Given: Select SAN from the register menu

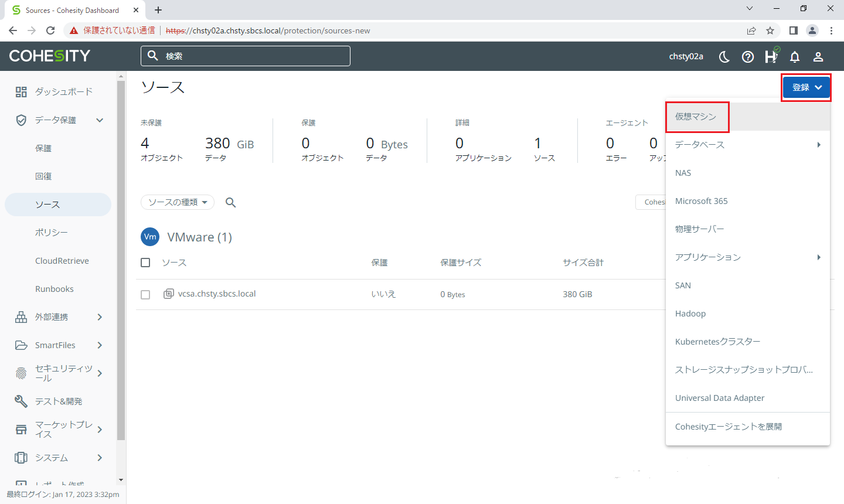Looking at the screenshot, I should coord(748,285).
